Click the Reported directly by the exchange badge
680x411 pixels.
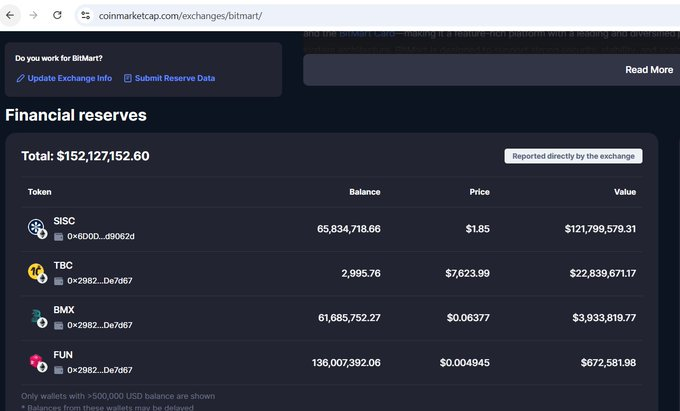(x=573, y=156)
